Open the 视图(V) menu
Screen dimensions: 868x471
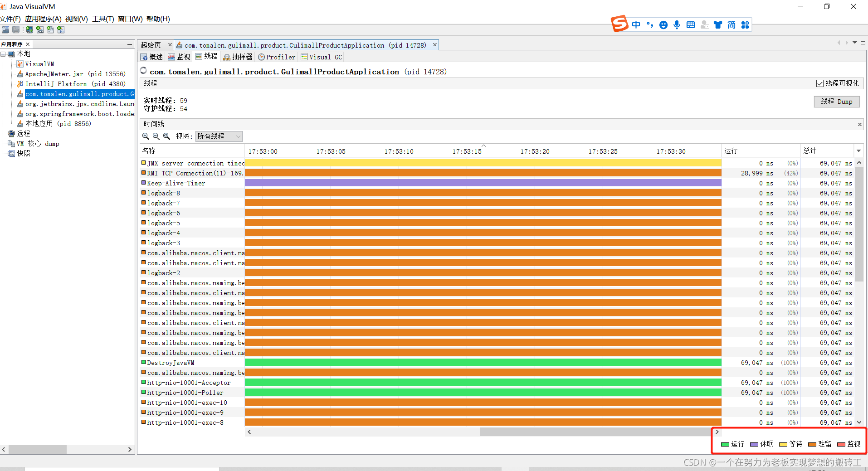(x=76, y=19)
